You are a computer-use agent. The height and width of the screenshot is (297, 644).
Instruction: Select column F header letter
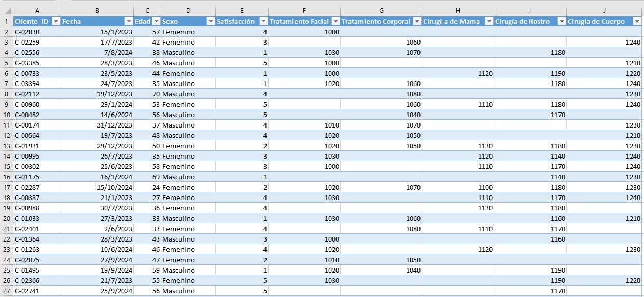click(304, 11)
